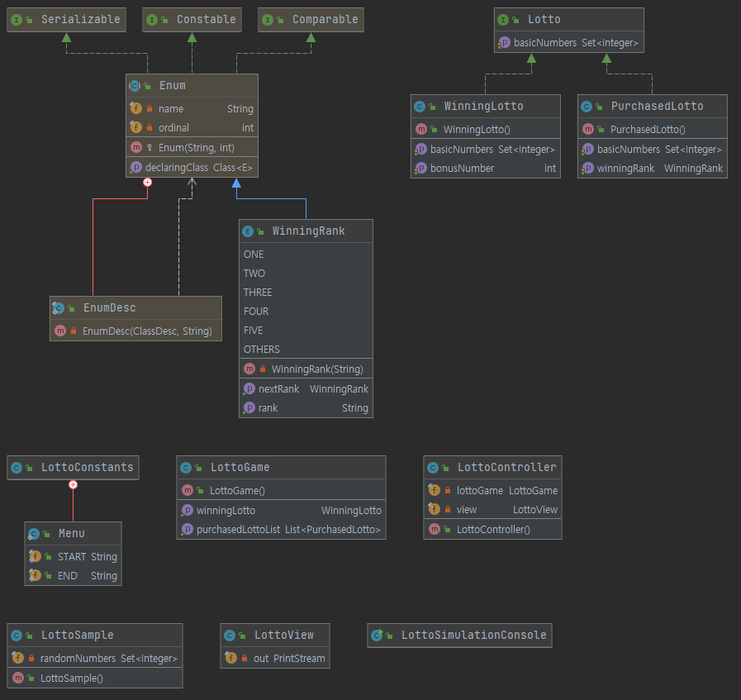Click the inner-class plus marker under Enum
741x700 pixels.
click(x=147, y=183)
